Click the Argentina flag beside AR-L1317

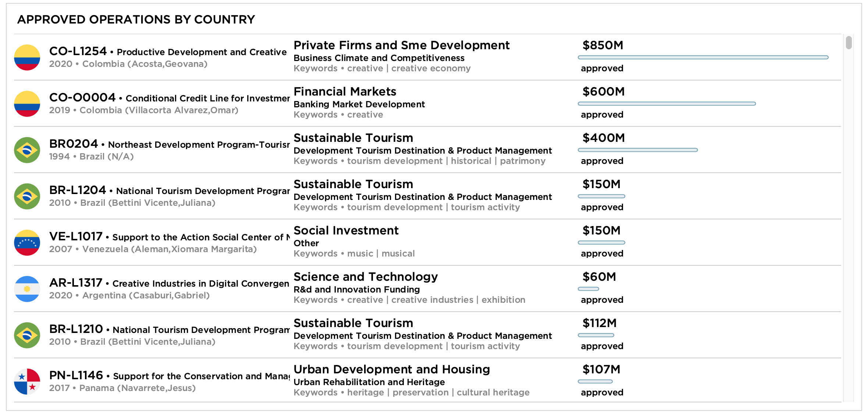click(x=27, y=289)
